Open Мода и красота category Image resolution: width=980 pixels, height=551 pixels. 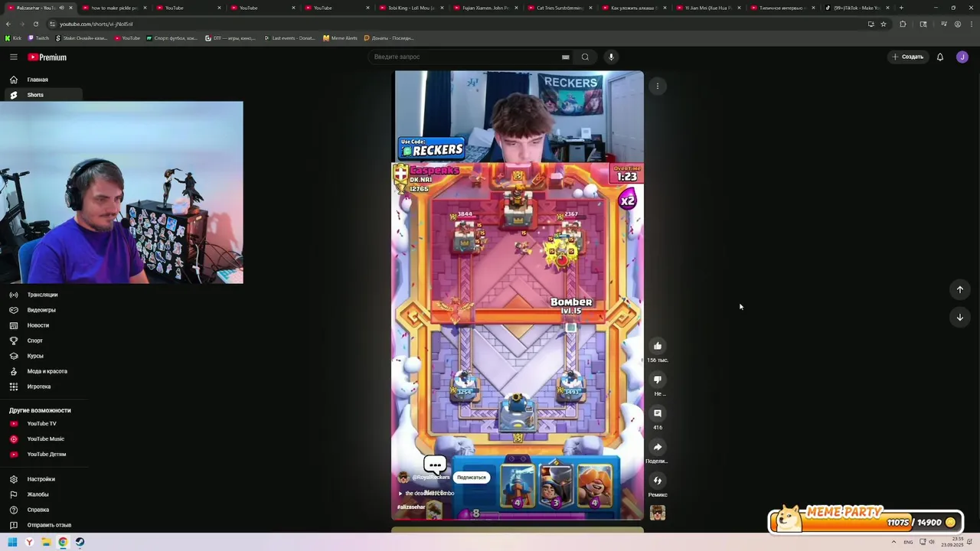47,371
